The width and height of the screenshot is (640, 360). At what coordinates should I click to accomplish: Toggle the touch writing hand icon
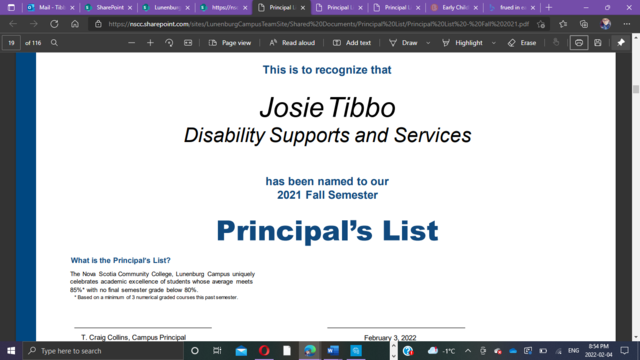point(556,42)
